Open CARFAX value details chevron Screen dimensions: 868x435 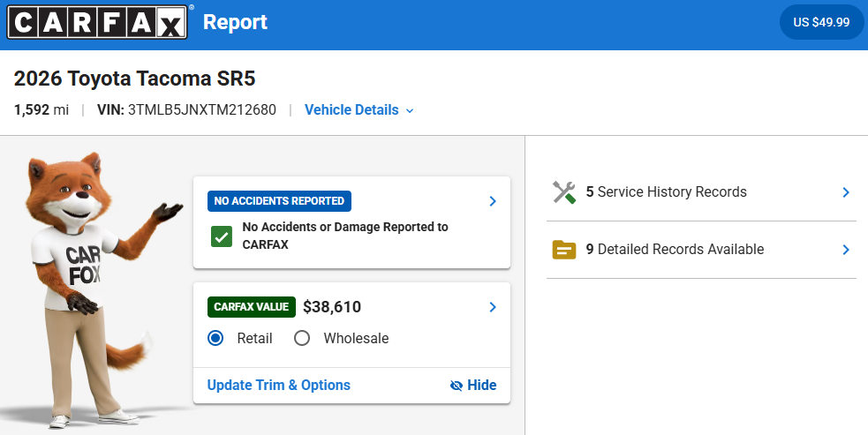pos(493,307)
